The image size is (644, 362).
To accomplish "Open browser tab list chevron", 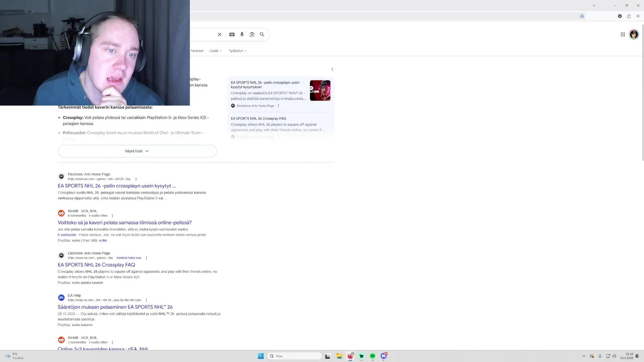I will 594,6.
